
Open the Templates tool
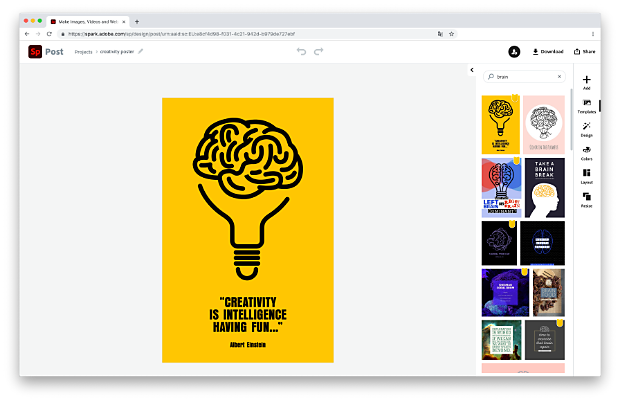click(x=586, y=106)
